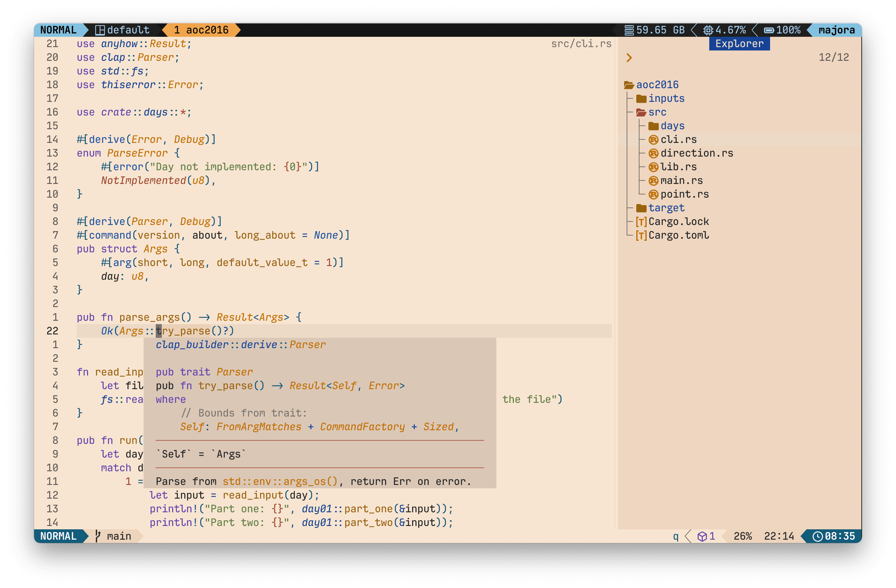Click the Rust icon beside cli.rs
The width and height of the screenshot is (896, 588).
point(654,140)
